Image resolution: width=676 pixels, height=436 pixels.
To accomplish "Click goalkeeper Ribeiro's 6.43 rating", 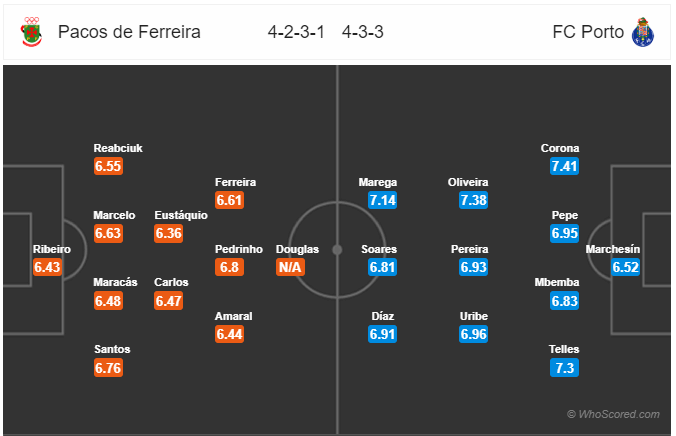I will pos(47,267).
